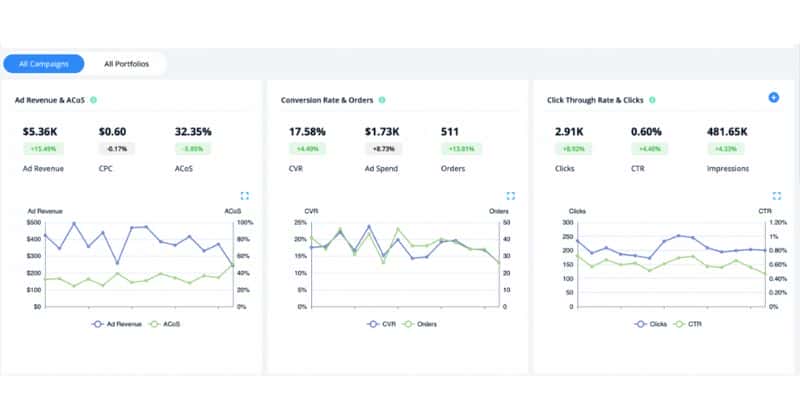This screenshot has width=800, height=420.
Task: Toggle the CTR legend series
Action: [x=691, y=324]
